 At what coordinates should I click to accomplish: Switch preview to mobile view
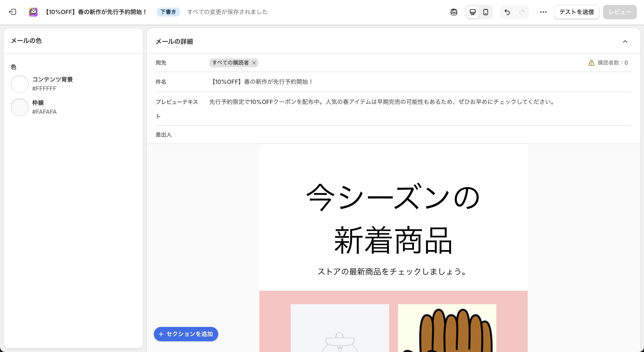coord(486,12)
